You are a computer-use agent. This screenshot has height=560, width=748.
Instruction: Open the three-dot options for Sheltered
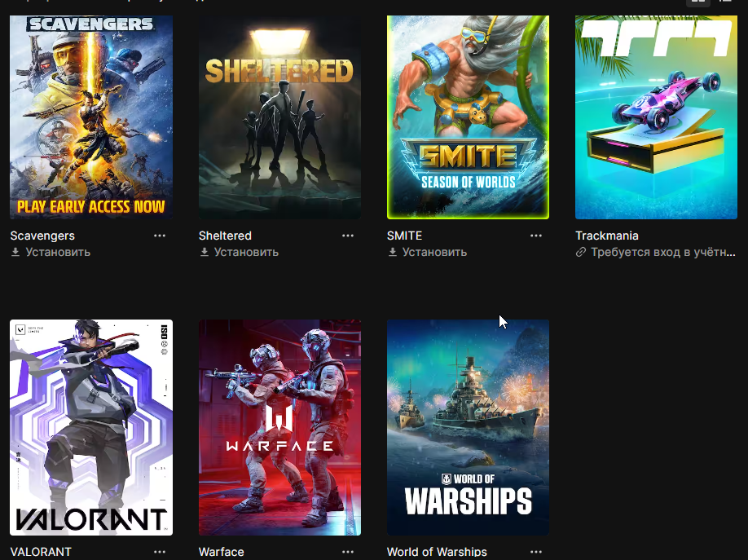click(x=348, y=236)
